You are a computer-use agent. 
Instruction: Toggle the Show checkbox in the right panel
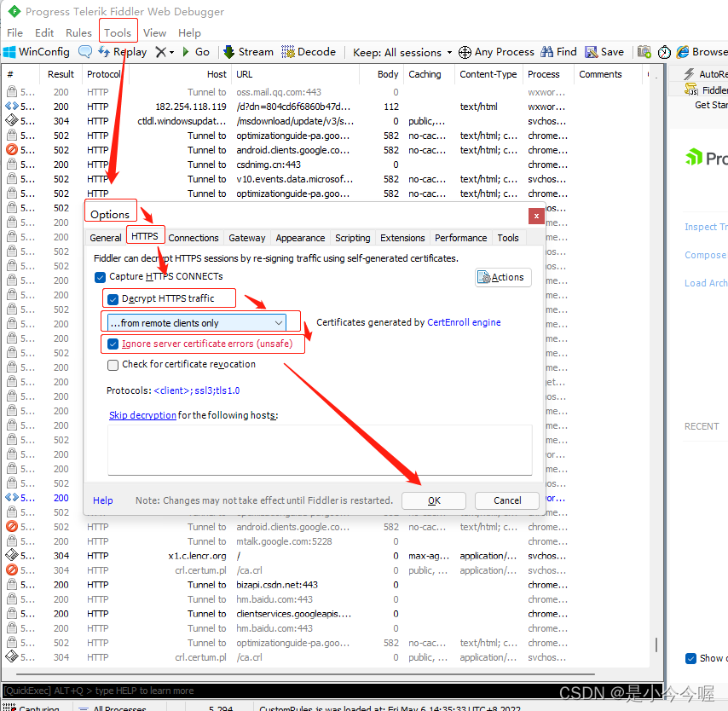coord(690,658)
